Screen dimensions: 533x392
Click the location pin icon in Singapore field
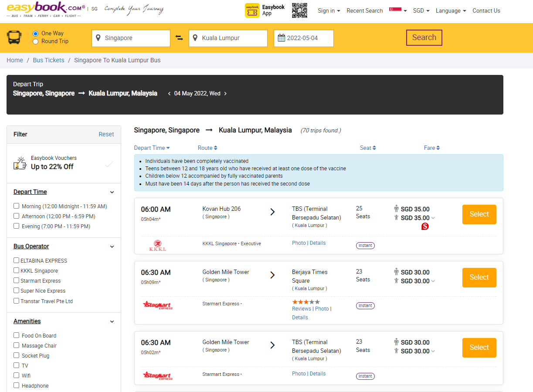pos(98,38)
